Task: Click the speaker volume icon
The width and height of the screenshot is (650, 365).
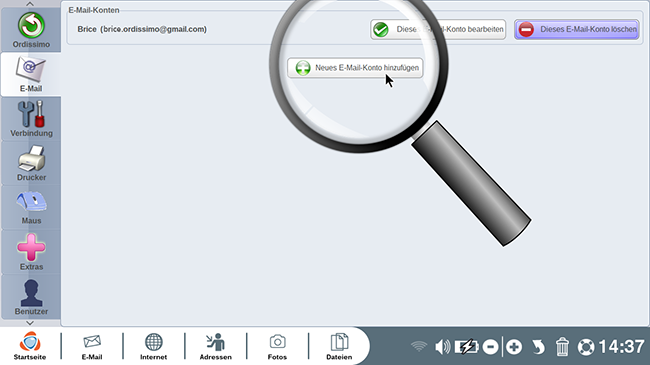Action: (x=442, y=347)
